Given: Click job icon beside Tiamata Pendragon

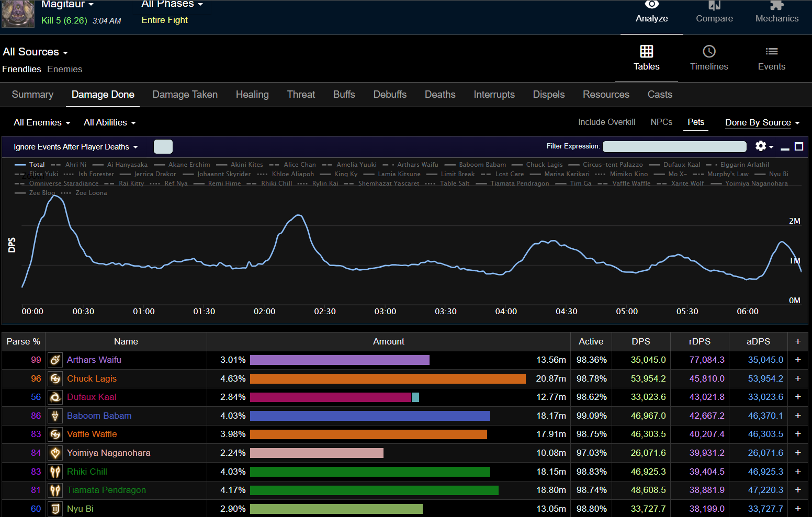Looking at the screenshot, I should (55, 490).
